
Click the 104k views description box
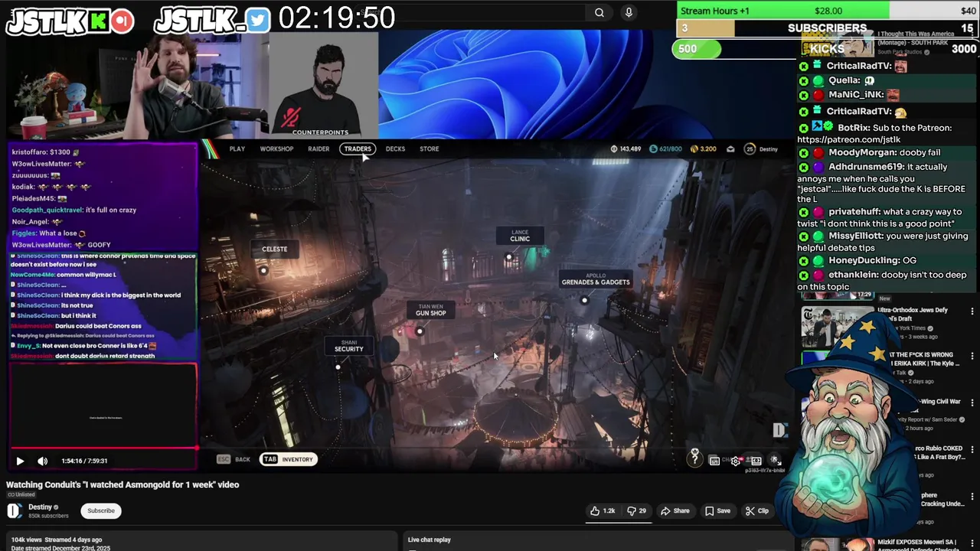[201, 541]
